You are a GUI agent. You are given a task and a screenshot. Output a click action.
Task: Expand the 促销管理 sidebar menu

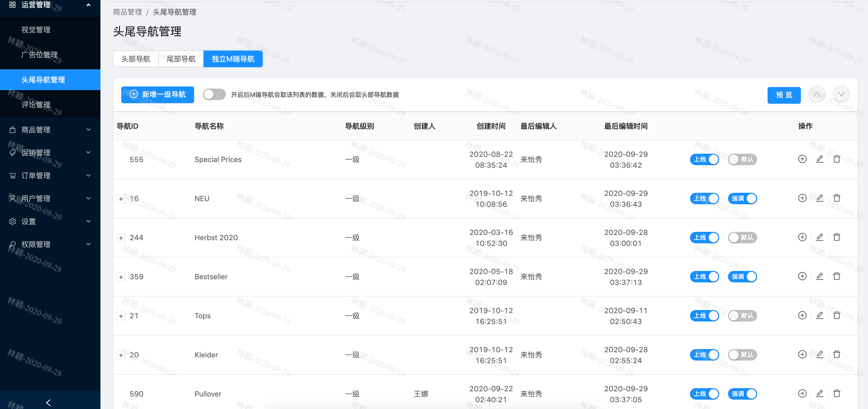point(50,153)
